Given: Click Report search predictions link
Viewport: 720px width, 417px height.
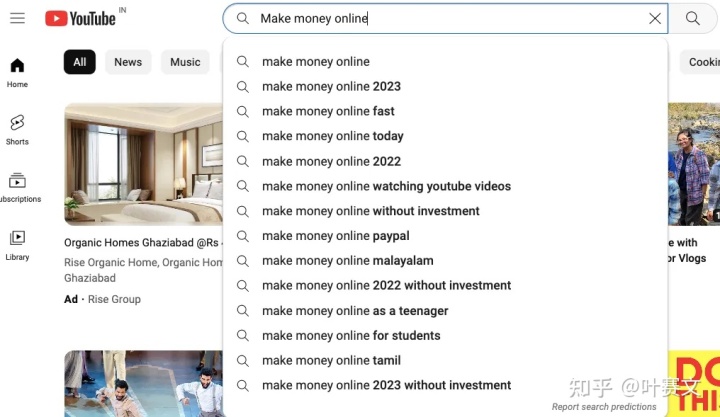Looking at the screenshot, I should [x=604, y=407].
